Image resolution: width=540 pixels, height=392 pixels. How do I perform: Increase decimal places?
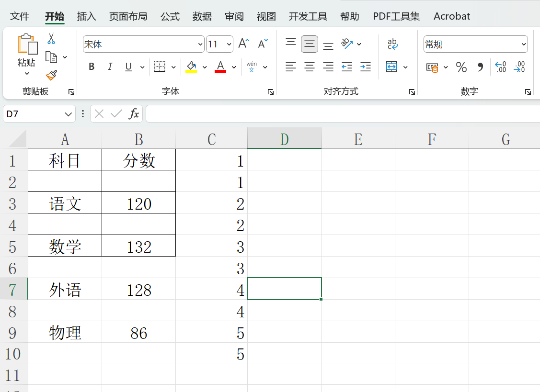pos(500,67)
